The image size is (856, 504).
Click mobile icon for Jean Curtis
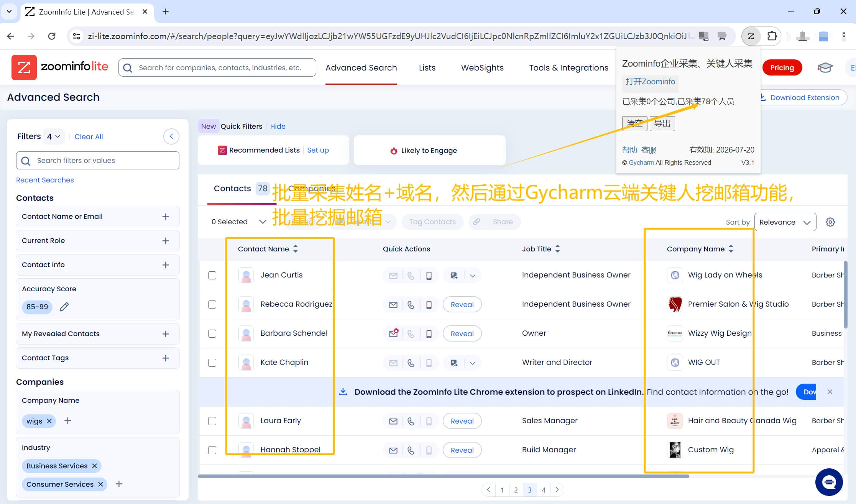point(429,276)
